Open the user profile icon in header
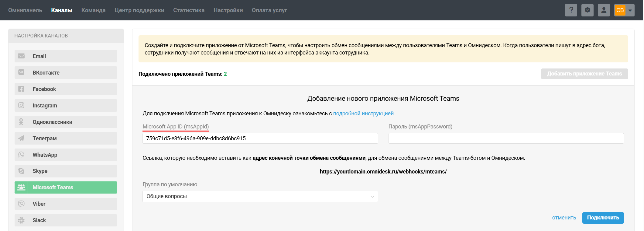The width and height of the screenshot is (644, 231). 604,10
